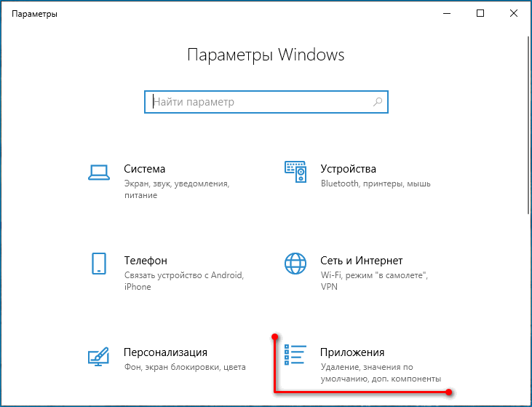Click the globe icon for Сеть и Интернет
The width and height of the screenshot is (532, 407).
pos(295,264)
